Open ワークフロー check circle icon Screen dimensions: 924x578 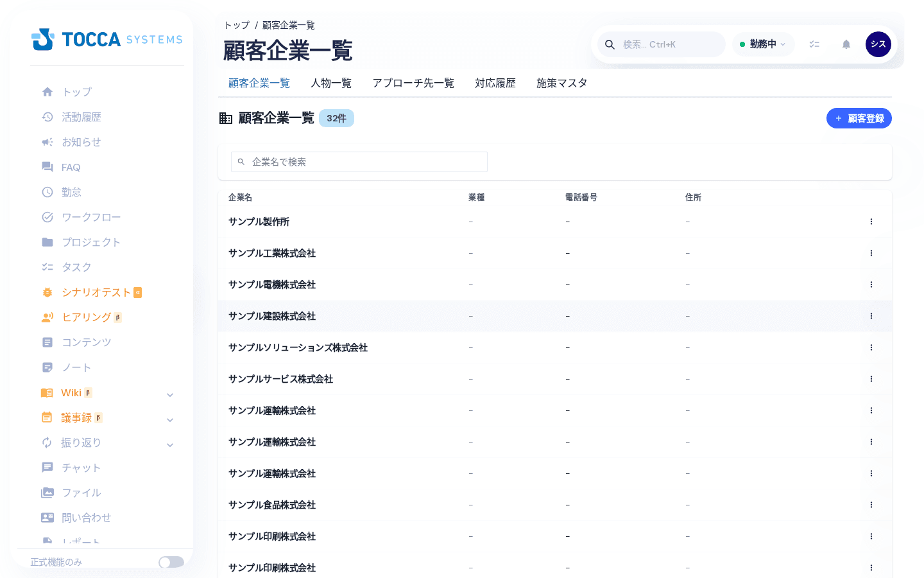47,217
